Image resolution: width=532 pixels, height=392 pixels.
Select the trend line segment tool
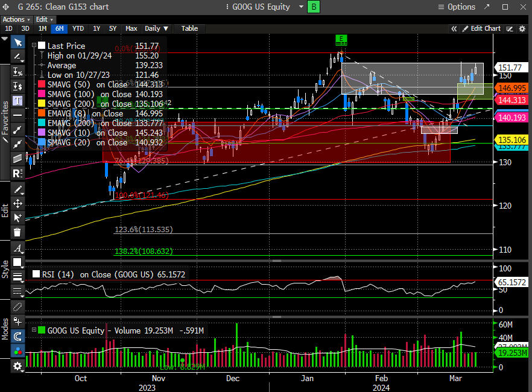(x=17, y=130)
